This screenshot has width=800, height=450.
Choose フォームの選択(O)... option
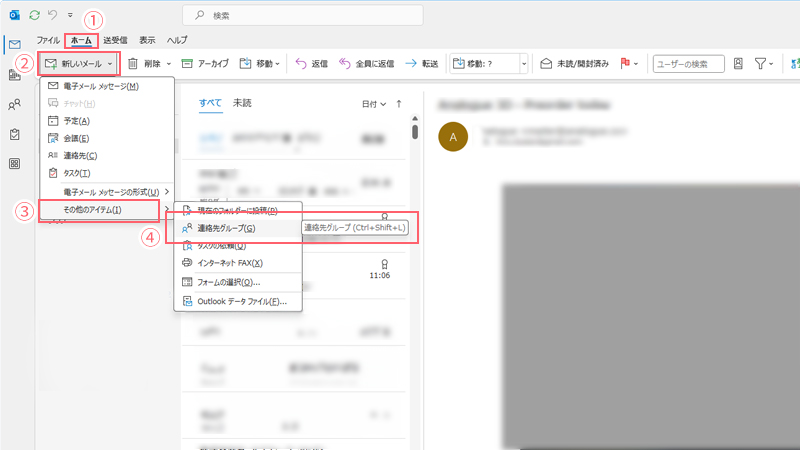point(238,282)
